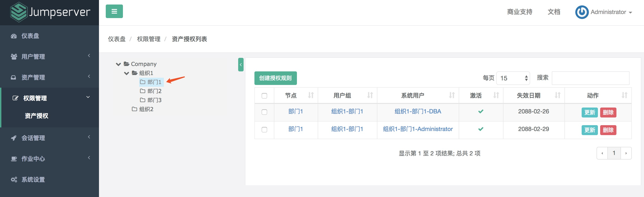Open the 作业中心 sidebar menu
Image resolution: width=644 pixels, height=197 pixels.
click(49, 159)
